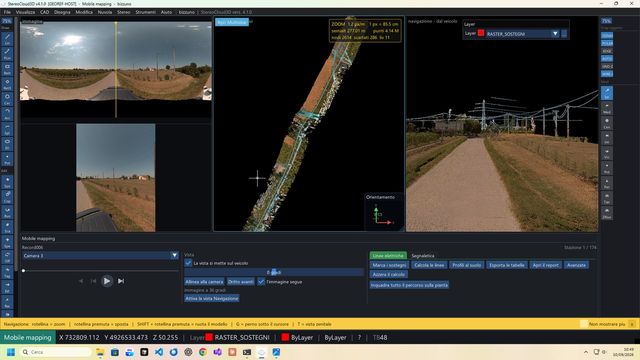The image size is (640, 360).
Task: Open the Nuvola menu
Action: 105,12
